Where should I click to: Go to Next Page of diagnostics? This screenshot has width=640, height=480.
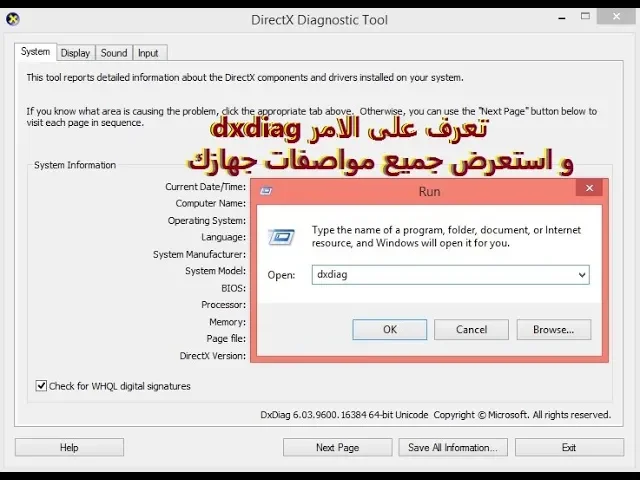[337, 448]
